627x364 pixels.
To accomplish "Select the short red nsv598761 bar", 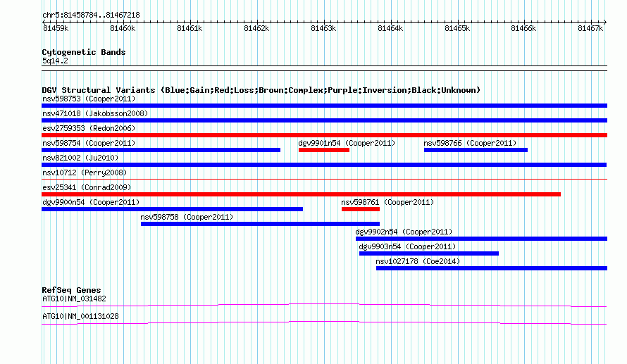I will (361, 209).
